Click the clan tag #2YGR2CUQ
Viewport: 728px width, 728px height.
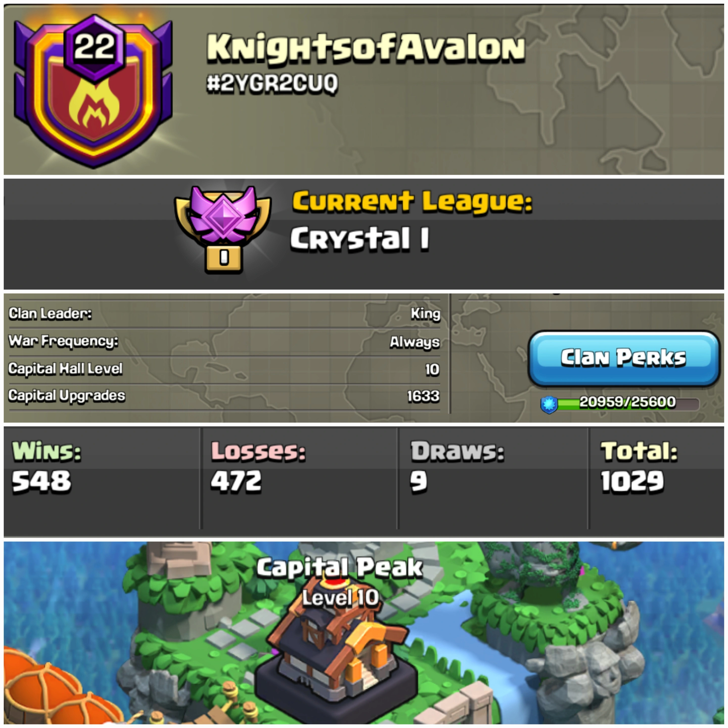point(272,83)
